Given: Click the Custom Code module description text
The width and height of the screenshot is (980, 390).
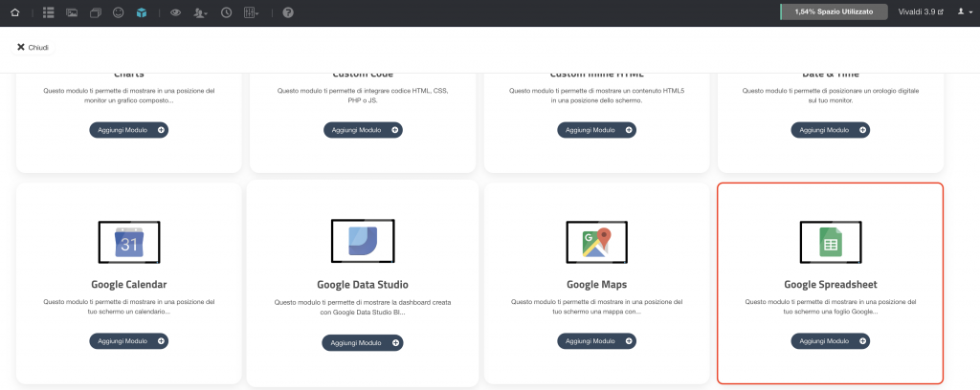Looking at the screenshot, I should click(x=363, y=95).
